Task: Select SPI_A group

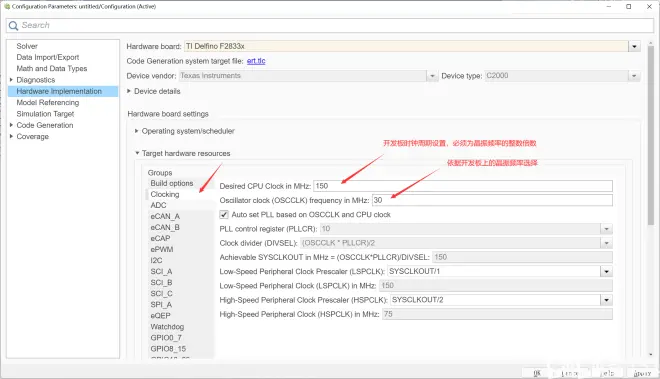Action: (161, 304)
